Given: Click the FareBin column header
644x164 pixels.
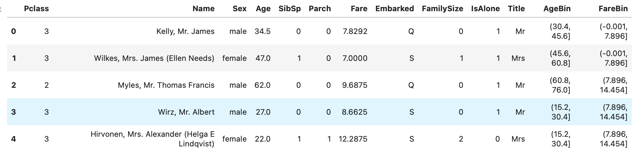Looking at the screenshot, I should (x=613, y=9).
